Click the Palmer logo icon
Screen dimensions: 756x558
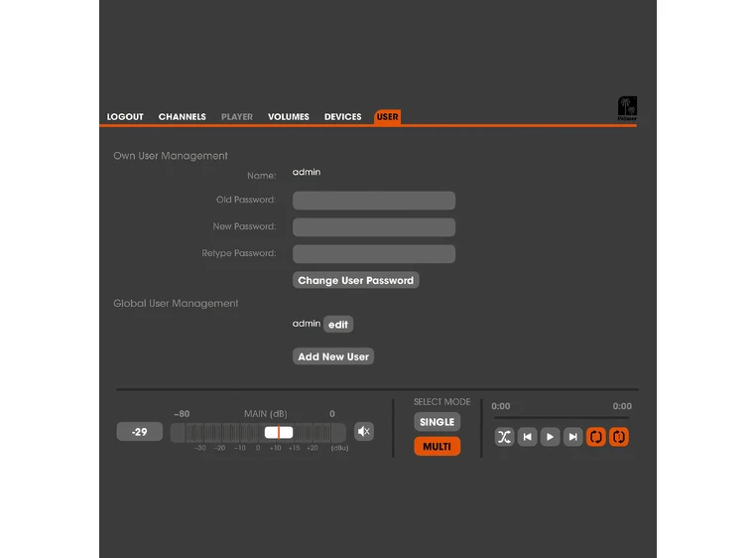627,108
